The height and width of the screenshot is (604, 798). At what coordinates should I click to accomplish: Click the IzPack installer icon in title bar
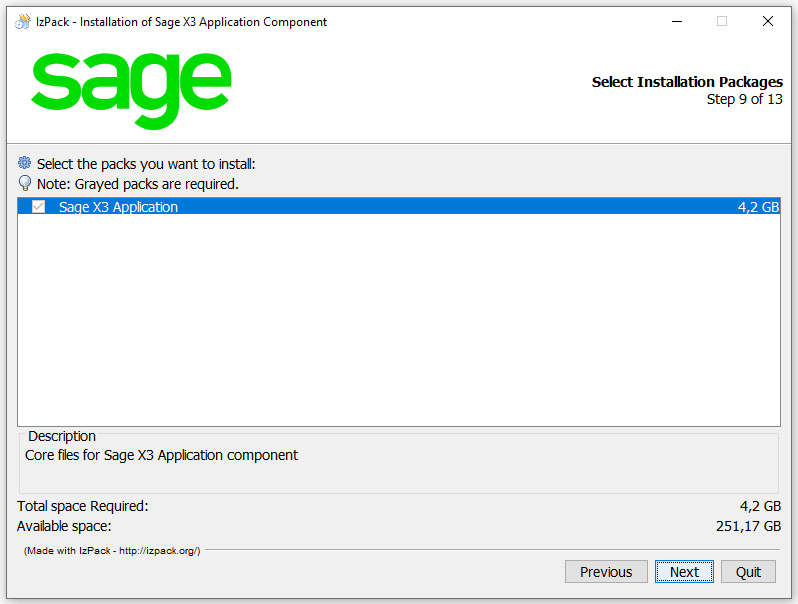(x=22, y=21)
